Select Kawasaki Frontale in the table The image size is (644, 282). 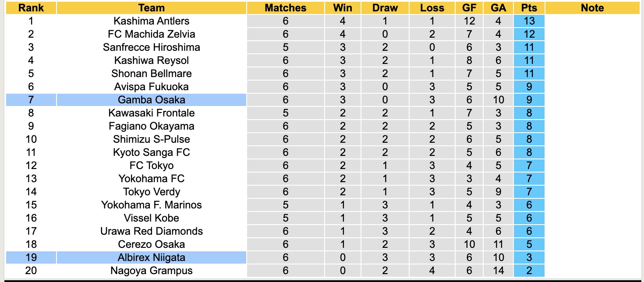(x=151, y=113)
